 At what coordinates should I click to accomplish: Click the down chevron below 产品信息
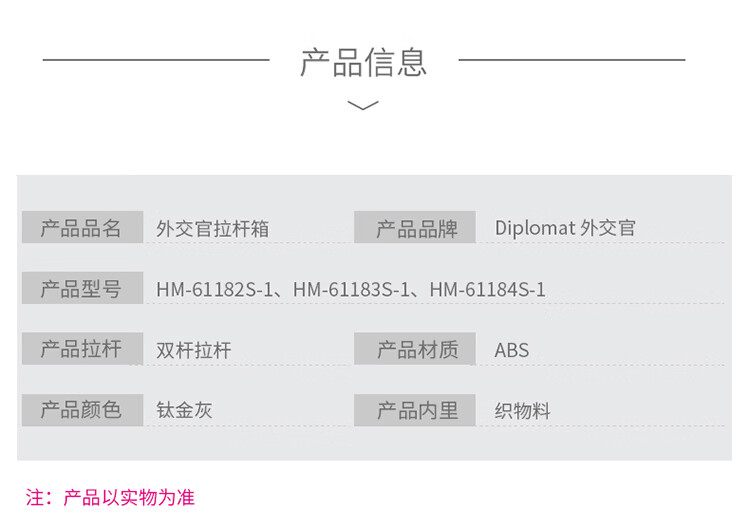point(362,105)
